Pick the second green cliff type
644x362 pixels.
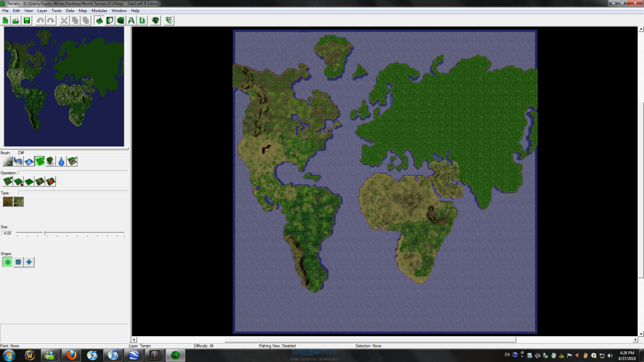[18, 202]
